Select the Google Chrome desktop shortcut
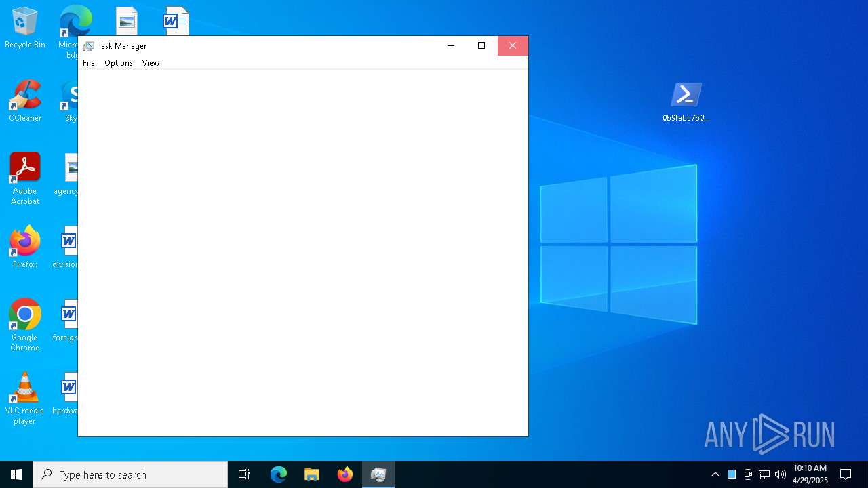The height and width of the screenshot is (488, 868). (25, 325)
